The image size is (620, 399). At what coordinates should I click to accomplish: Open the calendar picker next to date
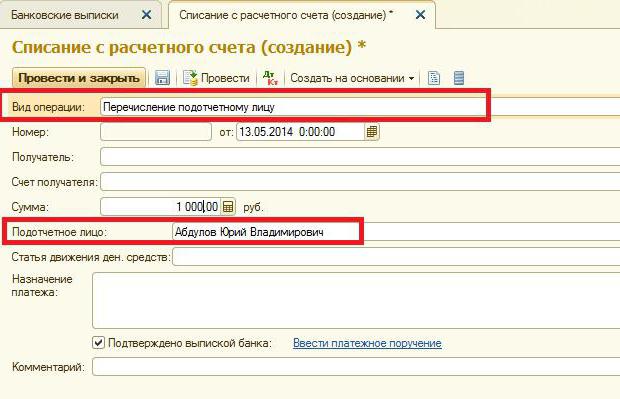372,132
